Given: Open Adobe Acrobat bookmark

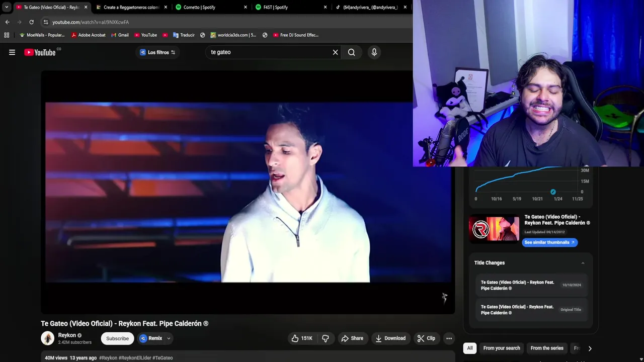Looking at the screenshot, I should 88,35.
